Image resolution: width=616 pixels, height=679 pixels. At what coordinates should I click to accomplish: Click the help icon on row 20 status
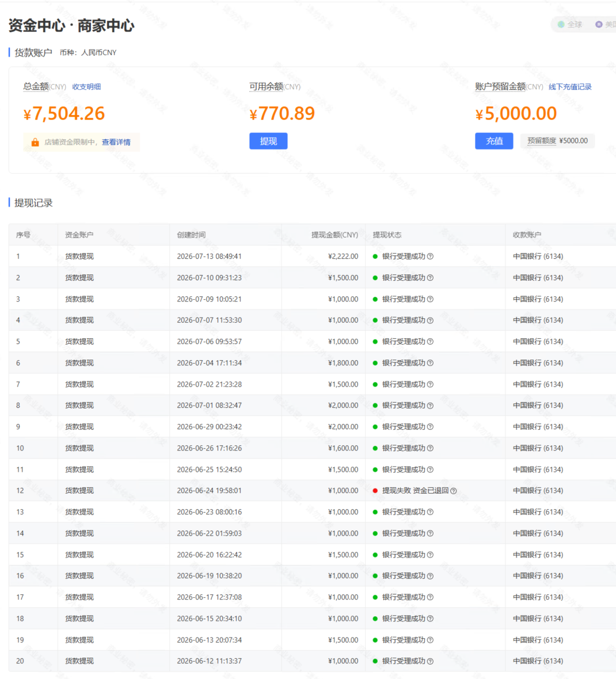[430, 662]
